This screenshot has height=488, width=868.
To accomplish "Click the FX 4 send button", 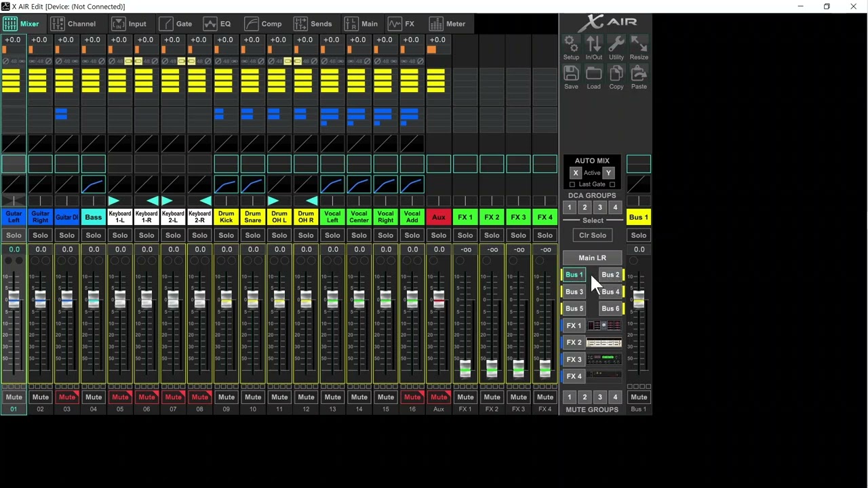I will tap(574, 376).
